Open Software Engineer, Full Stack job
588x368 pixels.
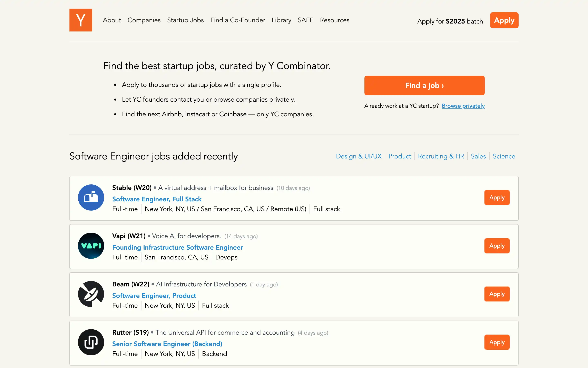pyautogui.click(x=157, y=199)
